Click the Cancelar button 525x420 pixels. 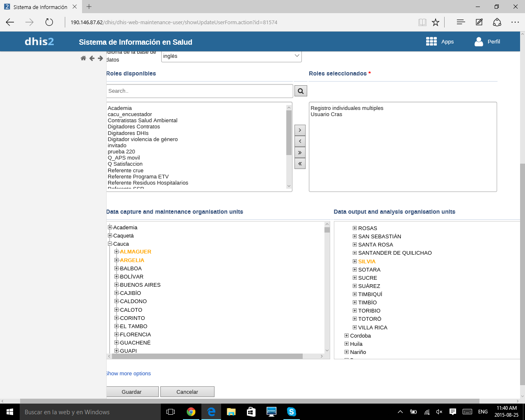[x=187, y=392]
